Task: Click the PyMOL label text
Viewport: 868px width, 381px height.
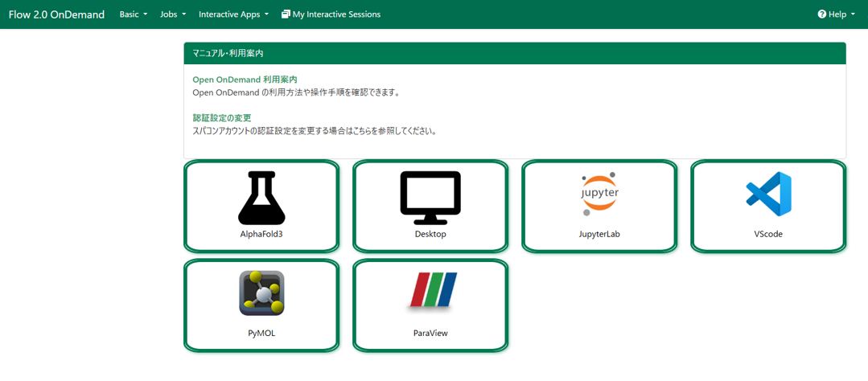Action: coord(261,334)
